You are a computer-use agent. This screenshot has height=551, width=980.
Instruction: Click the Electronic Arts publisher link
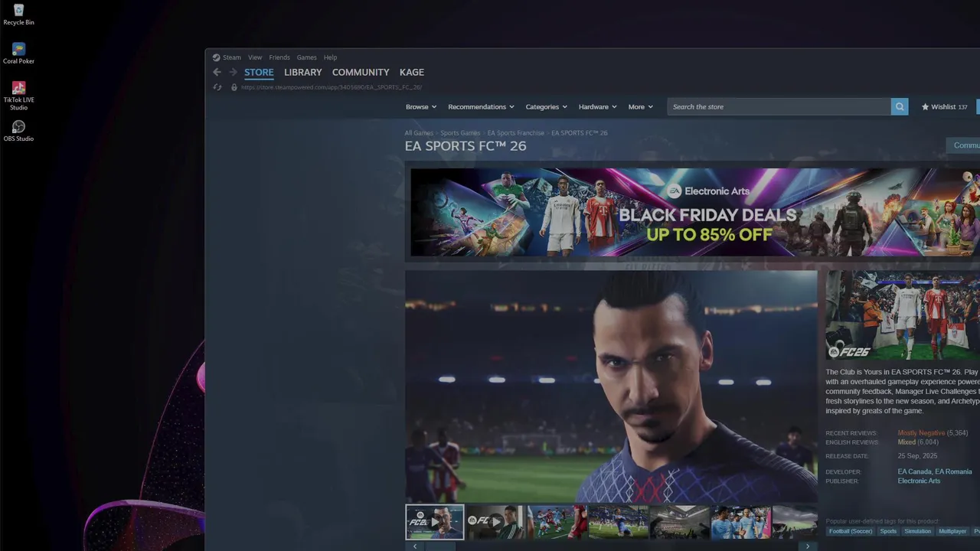coord(919,481)
